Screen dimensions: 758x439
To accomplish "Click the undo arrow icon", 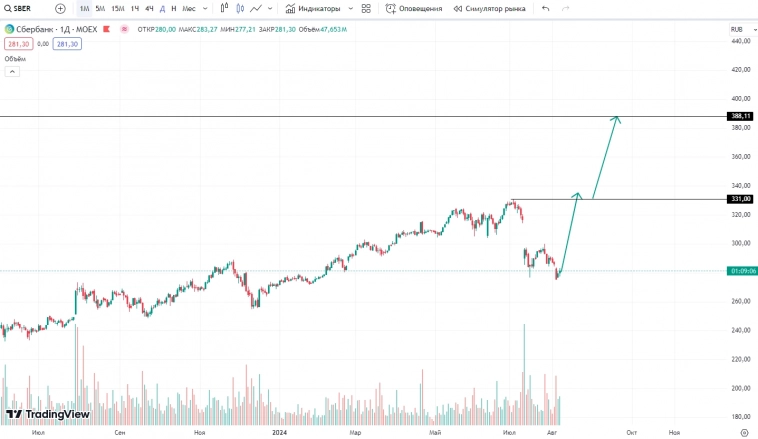I will point(545,8).
